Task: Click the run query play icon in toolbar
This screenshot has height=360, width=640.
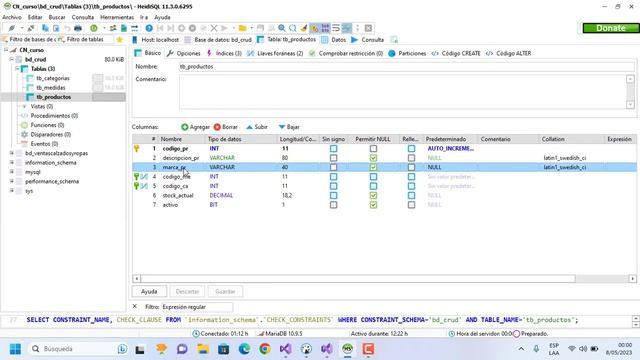Action: [x=224, y=28]
